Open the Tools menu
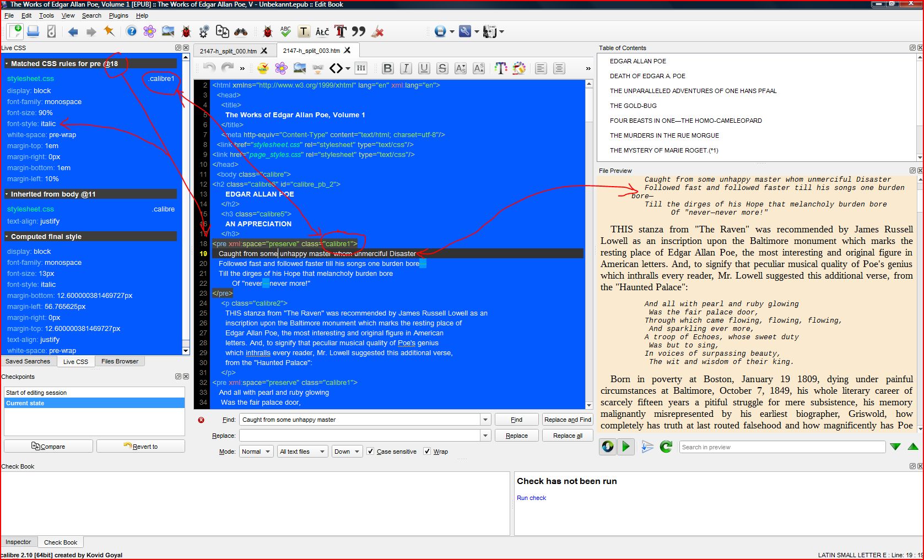This screenshot has height=560, width=924. tap(46, 15)
